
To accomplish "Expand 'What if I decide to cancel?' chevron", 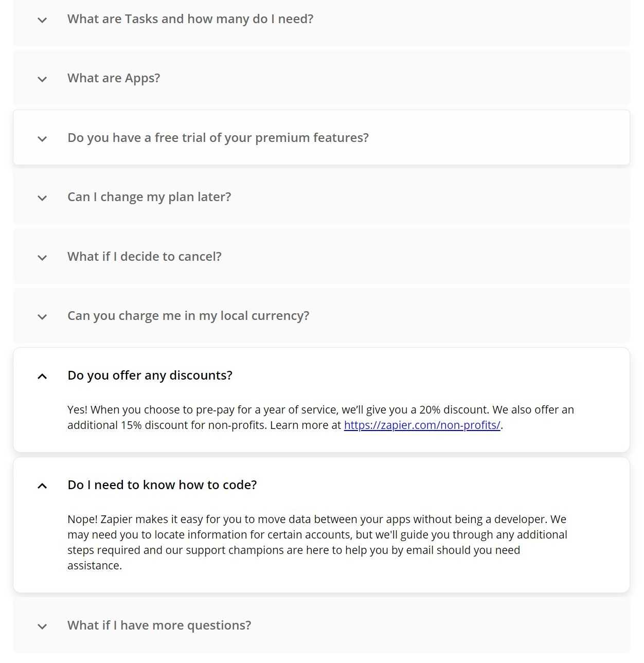I will pos(42,258).
